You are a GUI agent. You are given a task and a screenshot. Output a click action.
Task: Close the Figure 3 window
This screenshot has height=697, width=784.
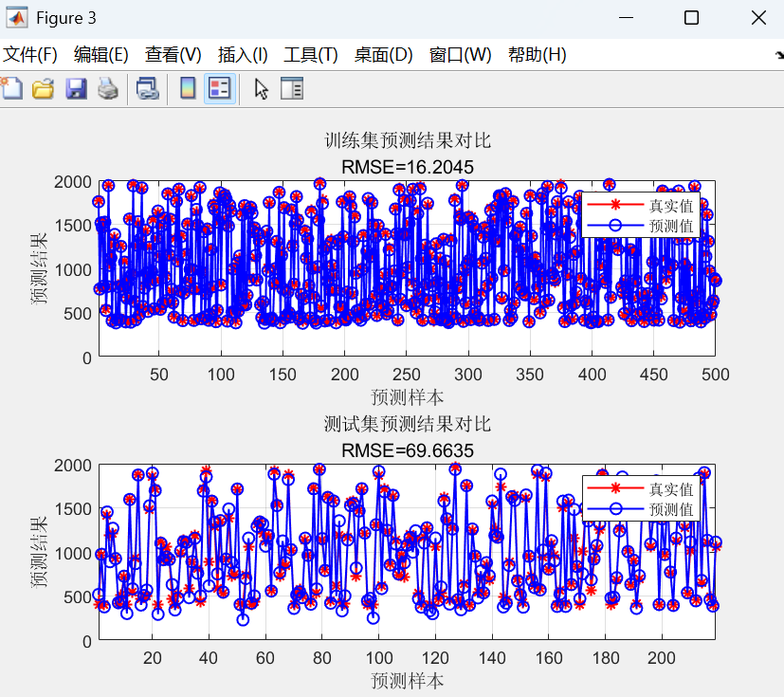(758, 18)
